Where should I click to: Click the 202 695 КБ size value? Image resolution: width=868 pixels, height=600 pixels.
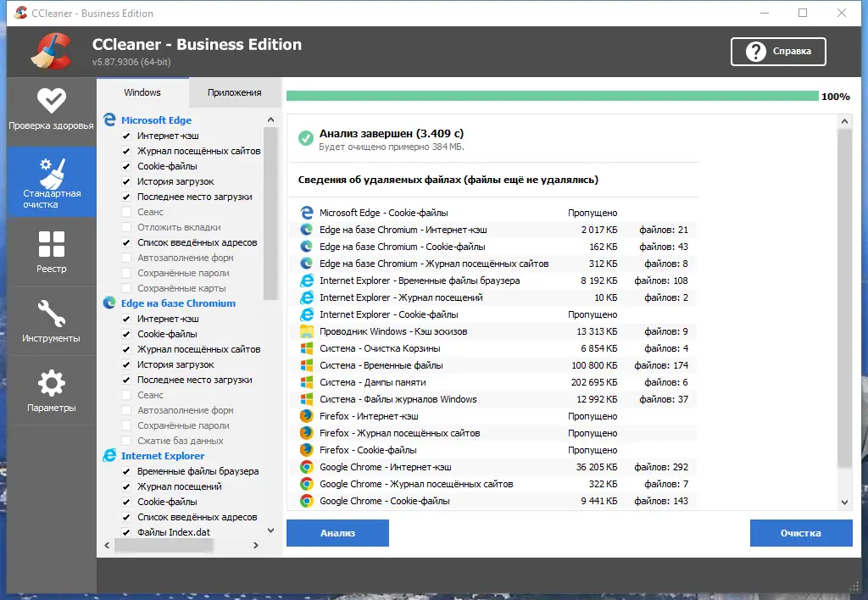tap(594, 382)
